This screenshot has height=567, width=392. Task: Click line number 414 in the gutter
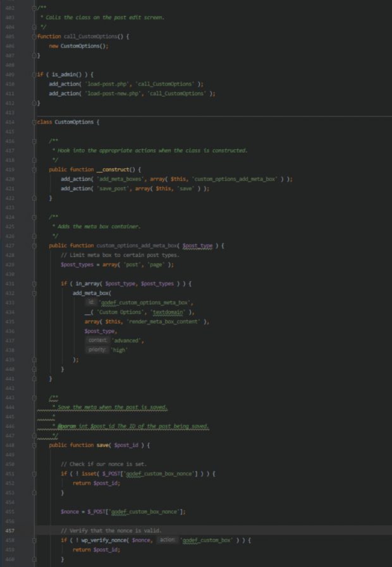point(9,121)
